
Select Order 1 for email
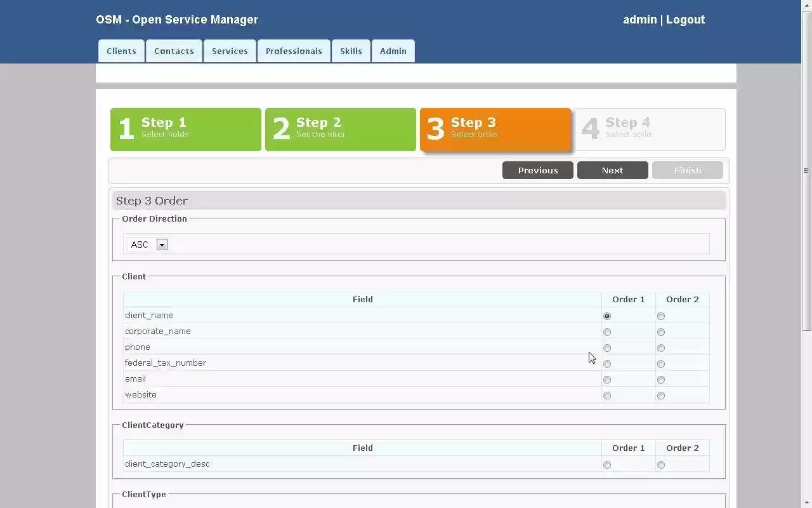(607, 380)
